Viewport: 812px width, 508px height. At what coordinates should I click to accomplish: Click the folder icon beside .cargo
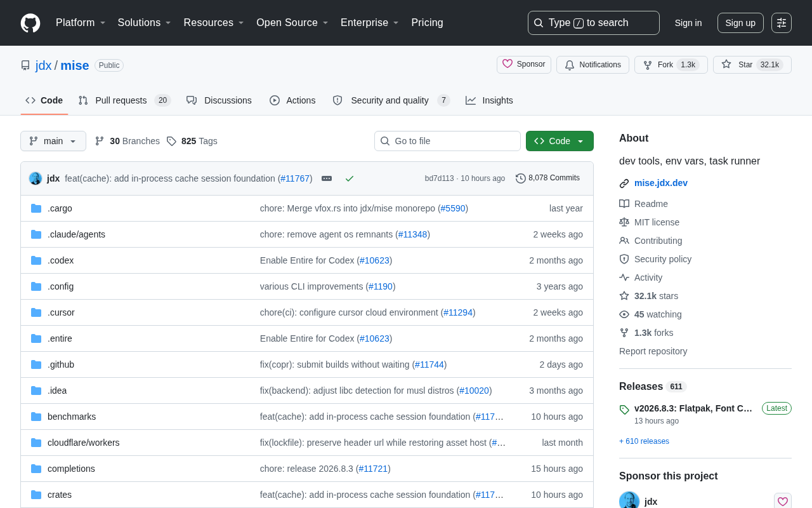pyautogui.click(x=36, y=208)
